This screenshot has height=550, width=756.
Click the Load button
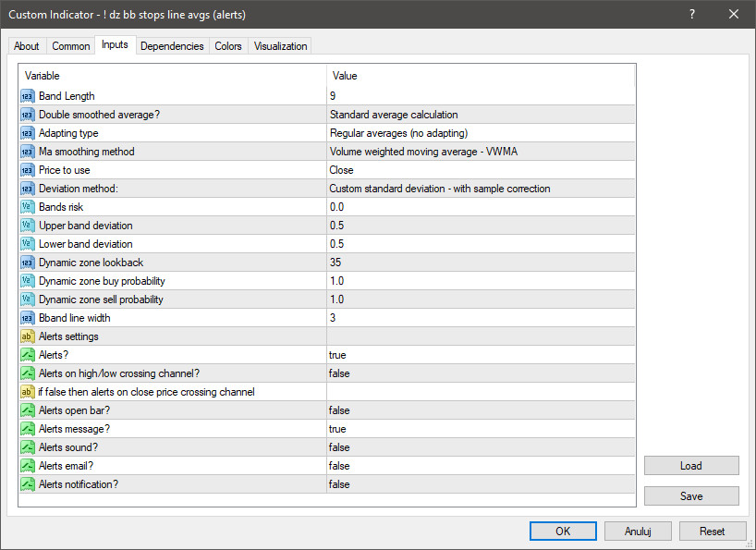coord(691,466)
